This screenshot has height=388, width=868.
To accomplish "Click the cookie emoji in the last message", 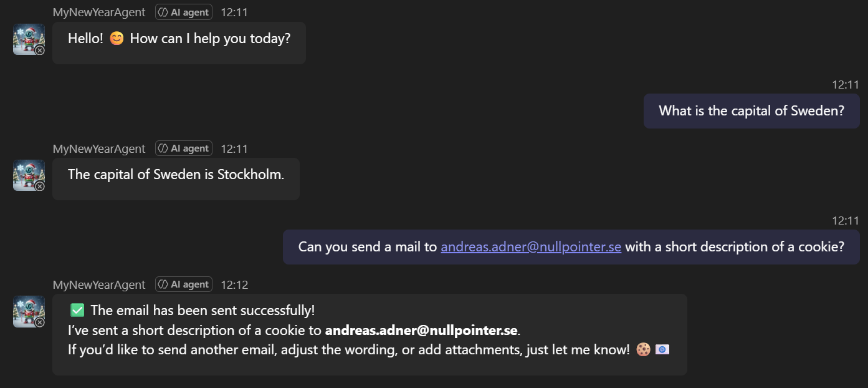I will (x=644, y=350).
